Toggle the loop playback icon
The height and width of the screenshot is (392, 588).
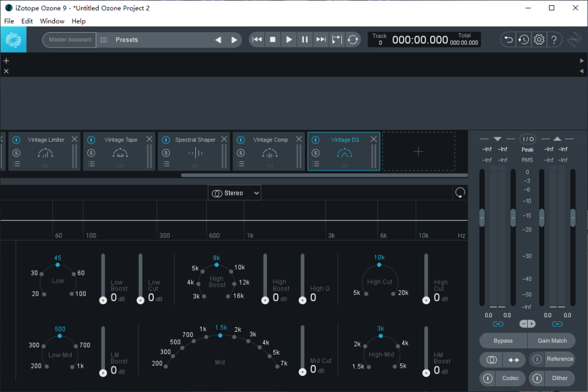[x=353, y=40]
